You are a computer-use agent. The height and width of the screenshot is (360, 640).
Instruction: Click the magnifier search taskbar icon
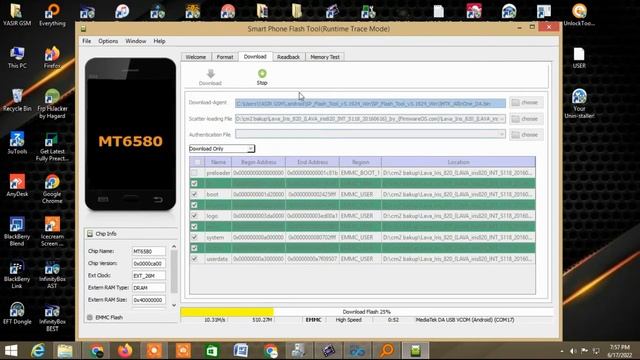point(386,351)
